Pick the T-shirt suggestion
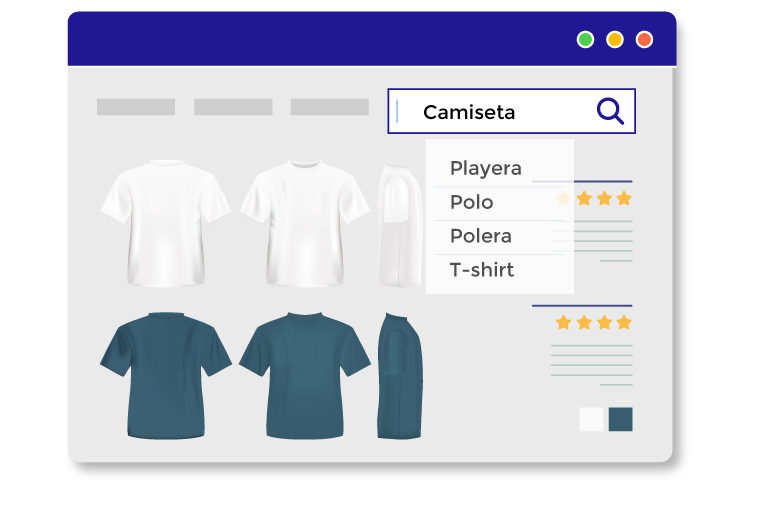Image resolution: width=769 pixels, height=531 pixels. tap(498, 270)
